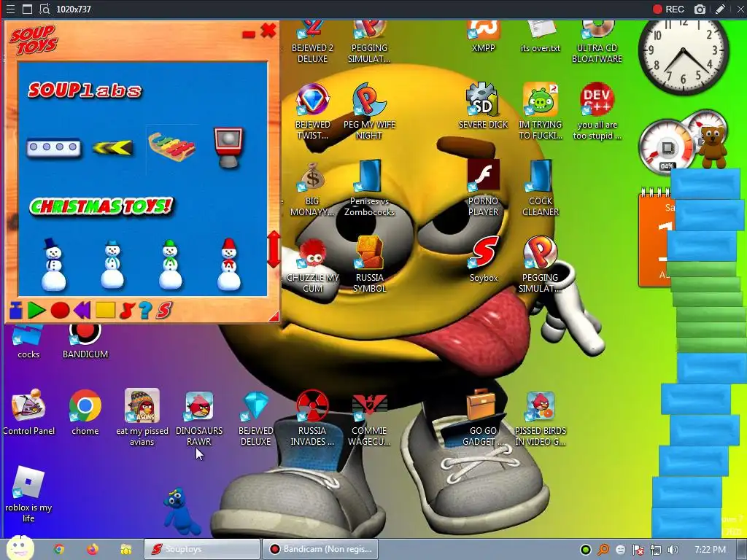The image size is (747, 560).
Task: Open the its over.txt file
Action: pos(541,36)
